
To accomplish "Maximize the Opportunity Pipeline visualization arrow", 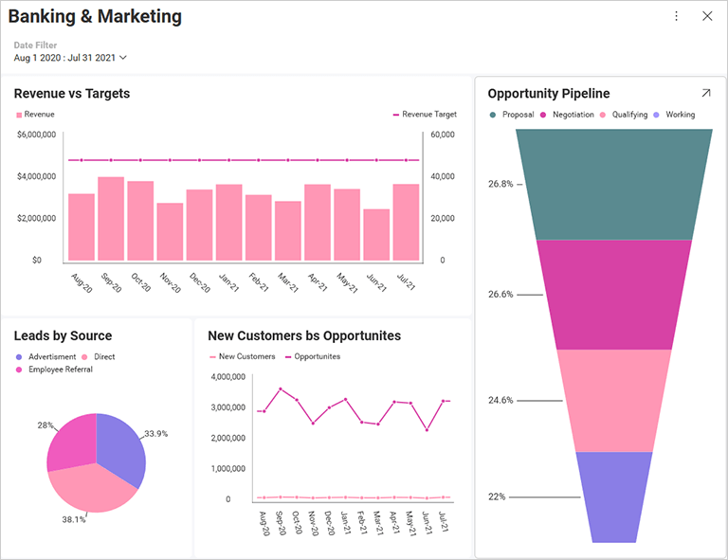I will tap(705, 93).
